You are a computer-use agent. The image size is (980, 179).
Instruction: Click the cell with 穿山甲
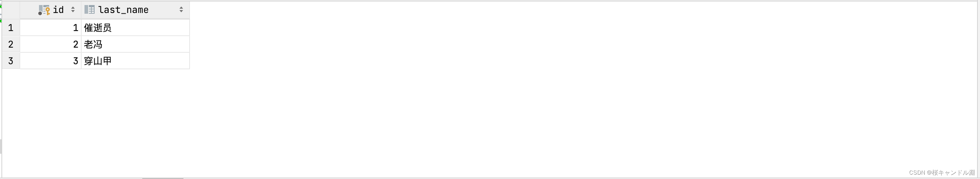click(x=135, y=61)
